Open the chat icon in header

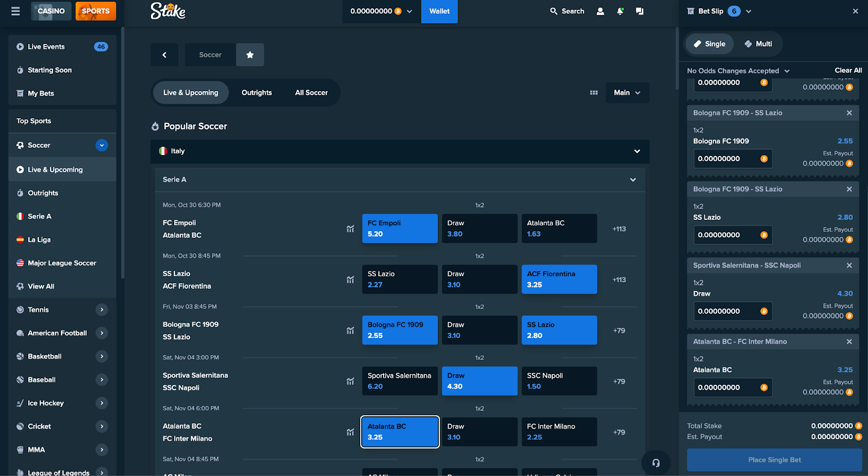click(640, 11)
